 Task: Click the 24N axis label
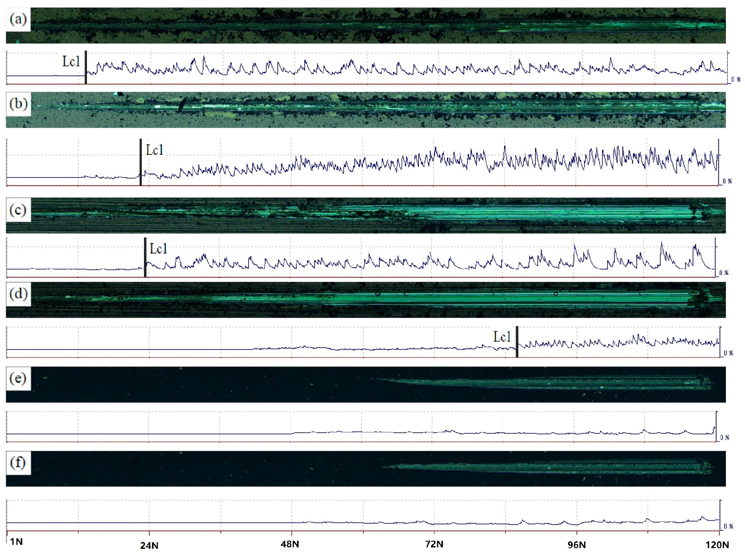(x=149, y=545)
